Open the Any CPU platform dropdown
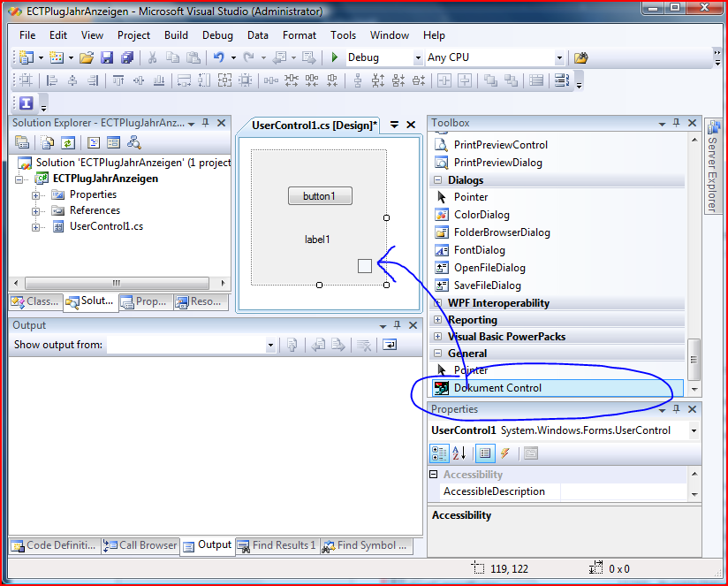 coord(559,57)
